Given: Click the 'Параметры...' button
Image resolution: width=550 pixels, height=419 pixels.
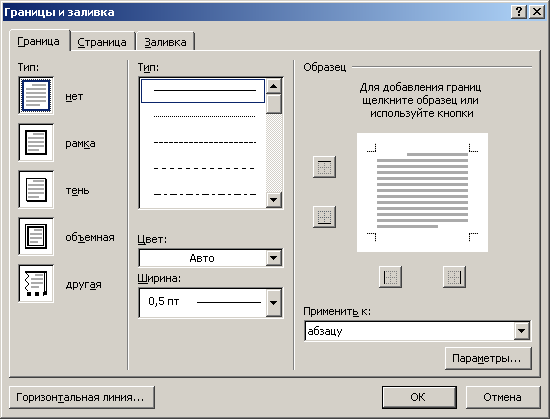Looking at the screenshot, I should click(x=488, y=358).
